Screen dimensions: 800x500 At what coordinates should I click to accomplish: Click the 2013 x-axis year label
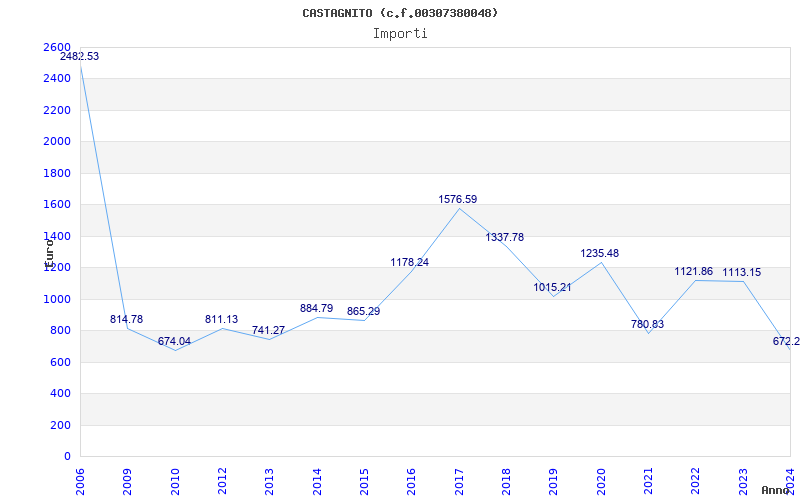coord(269,481)
